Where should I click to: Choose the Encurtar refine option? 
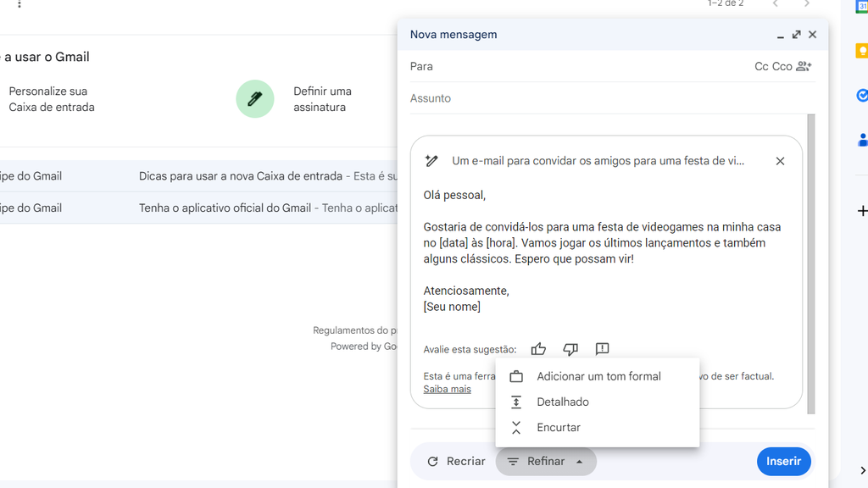(x=598, y=427)
